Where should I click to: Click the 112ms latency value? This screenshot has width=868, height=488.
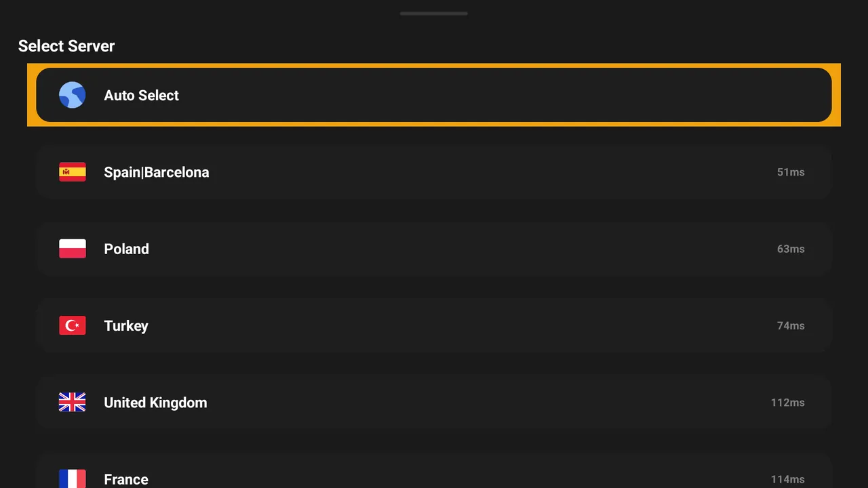point(787,403)
